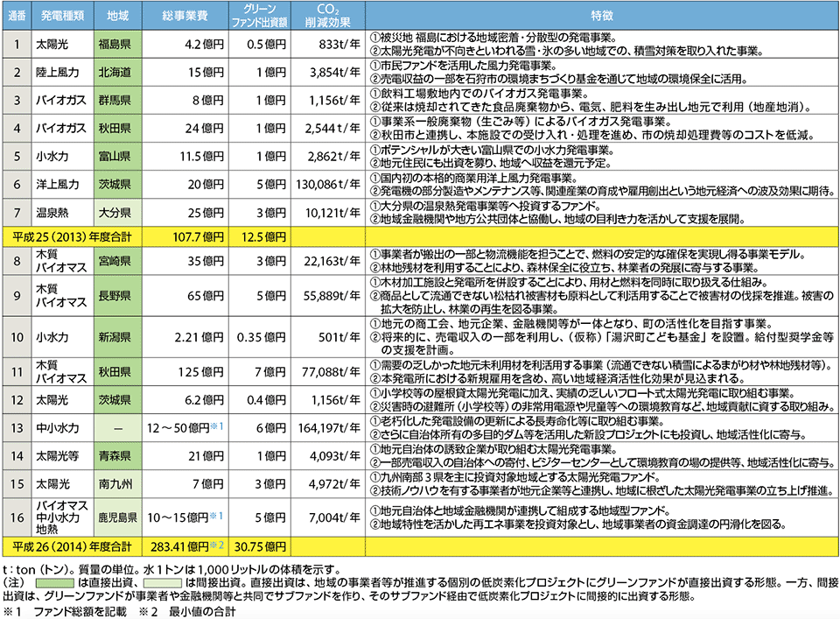Select the 10～15億円 total cost cell

[185, 517]
